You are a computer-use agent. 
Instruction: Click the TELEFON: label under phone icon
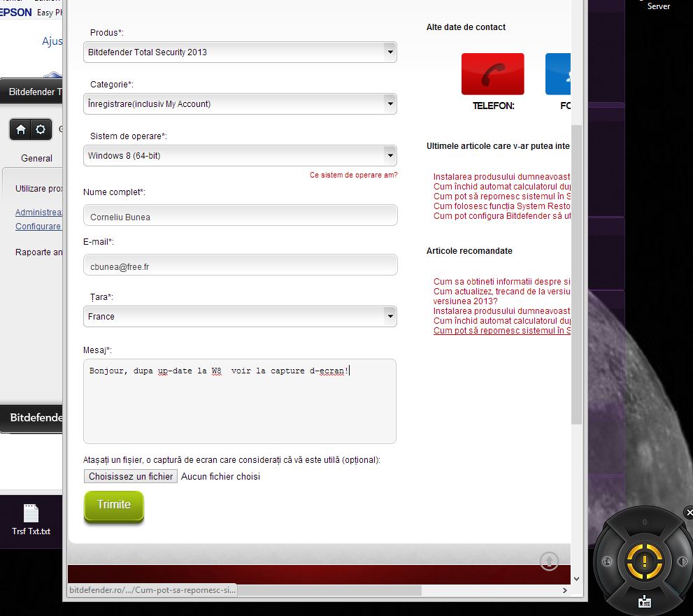pos(493,106)
